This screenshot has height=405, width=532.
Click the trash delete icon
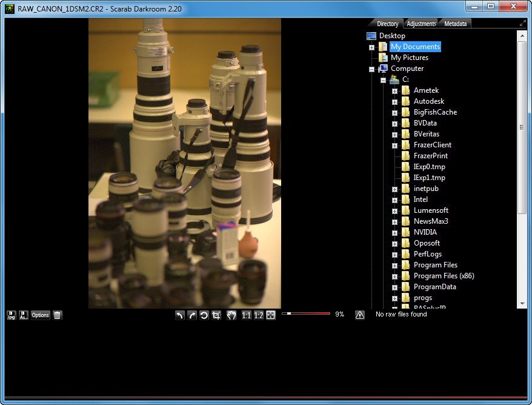56,315
